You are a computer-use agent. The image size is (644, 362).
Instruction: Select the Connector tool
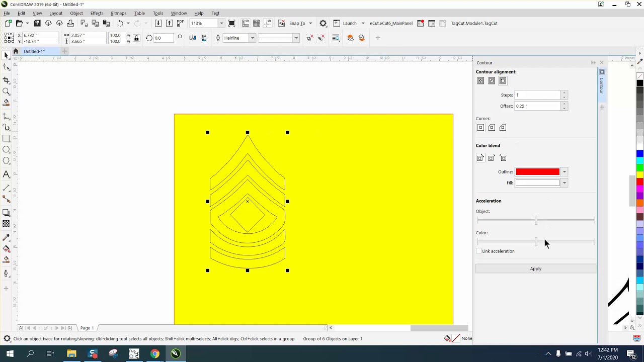(x=6, y=199)
